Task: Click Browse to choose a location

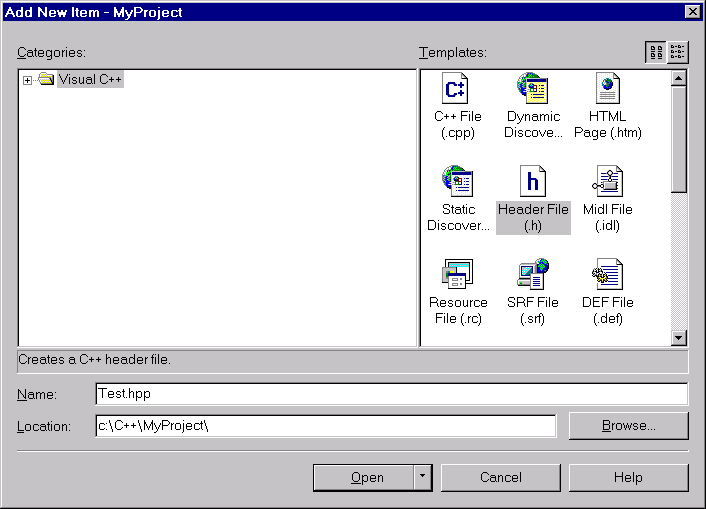Action: [x=628, y=426]
